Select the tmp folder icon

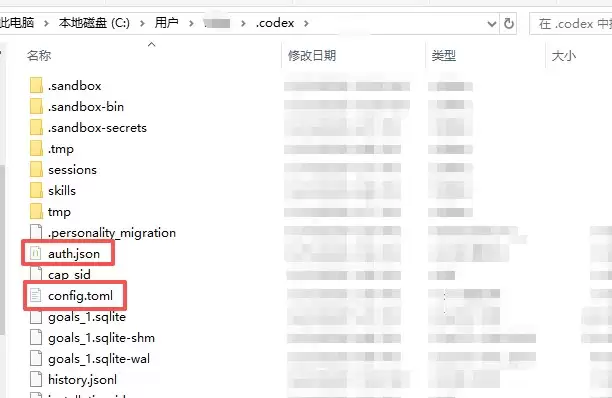(36, 211)
